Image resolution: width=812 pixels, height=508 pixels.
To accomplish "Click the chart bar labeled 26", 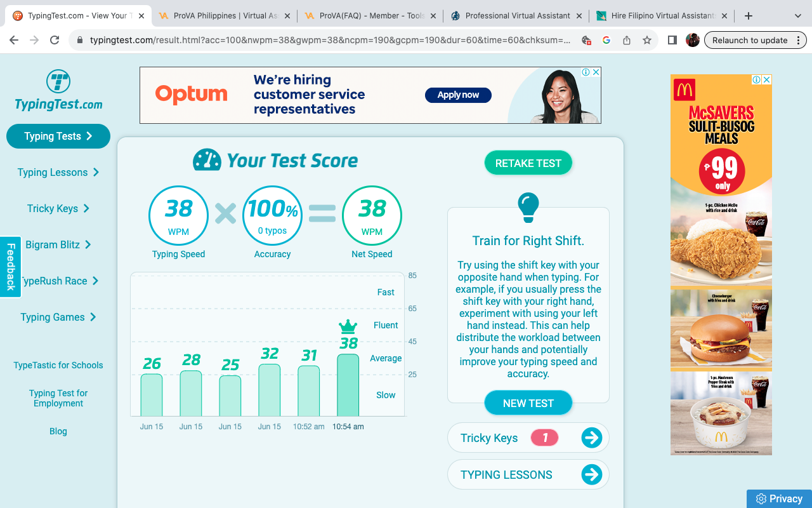I will click(152, 395).
